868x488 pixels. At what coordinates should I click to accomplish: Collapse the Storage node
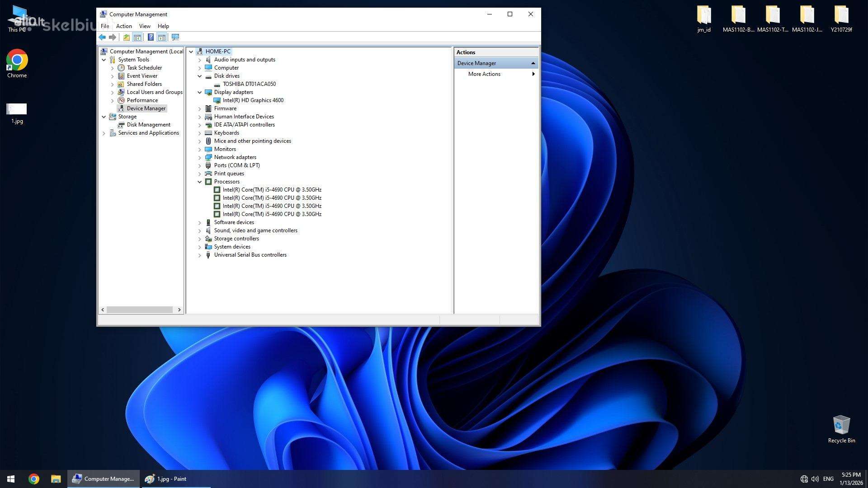pyautogui.click(x=104, y=117)
